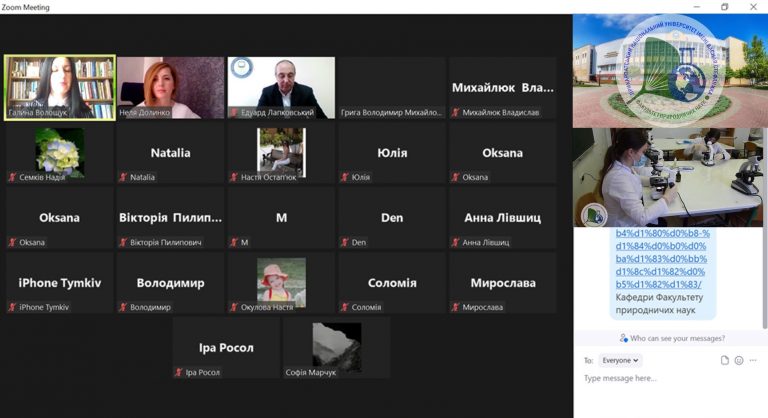Open the Everyone recipient dropdown
The image size is (768, 418).
pos(620,360)
